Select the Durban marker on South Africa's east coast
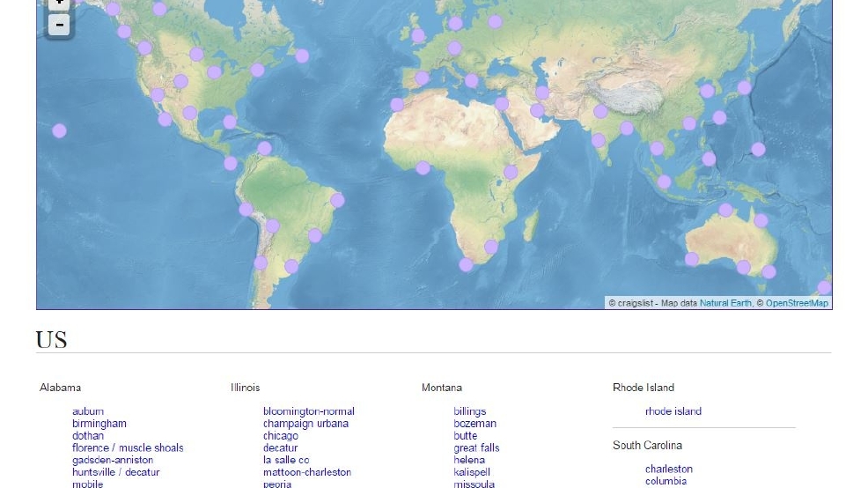This screenshot has height=488, width=868. pyautogui.click(x=491, y=247)
